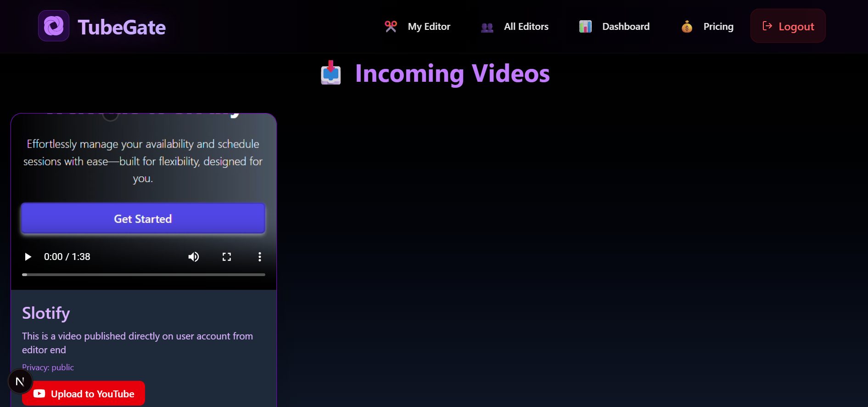Click the money bag icon beside Pricing
The height and width of the screenshot is (407, 868).
coord(687,27)
